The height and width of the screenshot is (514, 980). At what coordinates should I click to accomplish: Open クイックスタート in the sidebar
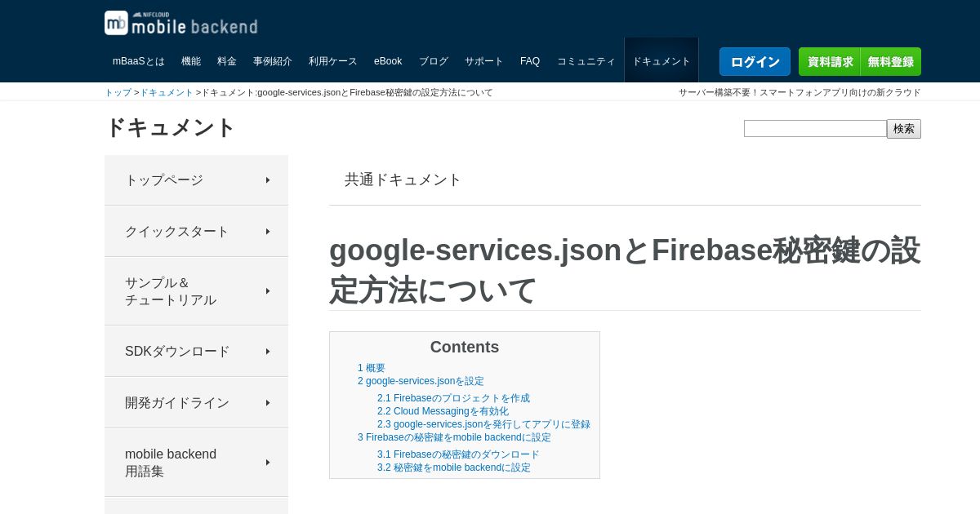(x=196, y=232)
